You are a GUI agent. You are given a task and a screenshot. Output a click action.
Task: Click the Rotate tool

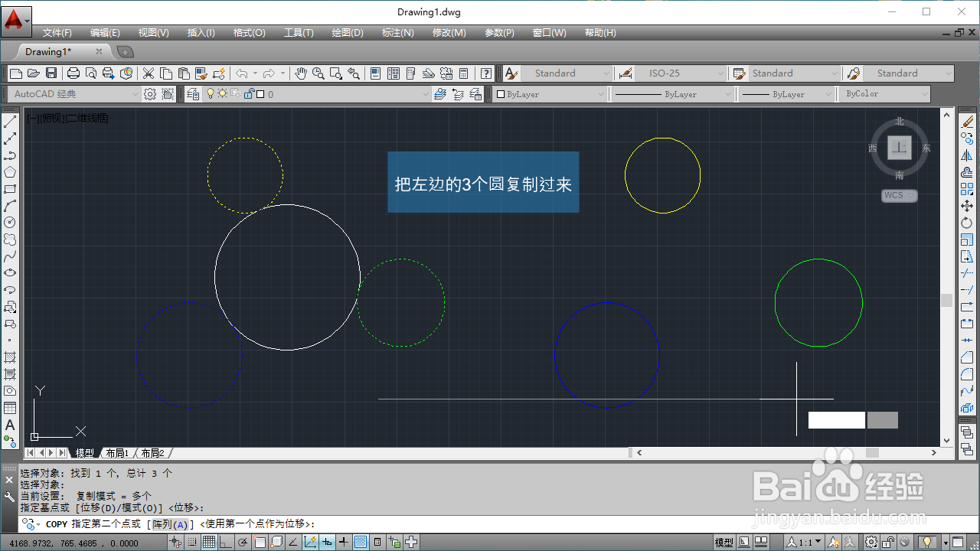coord(967,223)
